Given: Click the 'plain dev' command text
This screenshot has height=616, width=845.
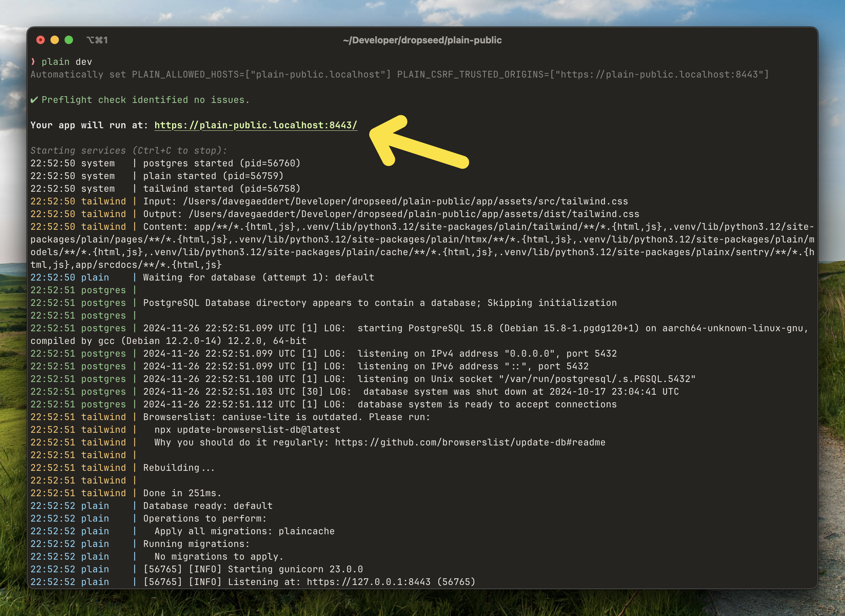Looking at the screenshot, I should pyautogui.click(x=66, y=62).
